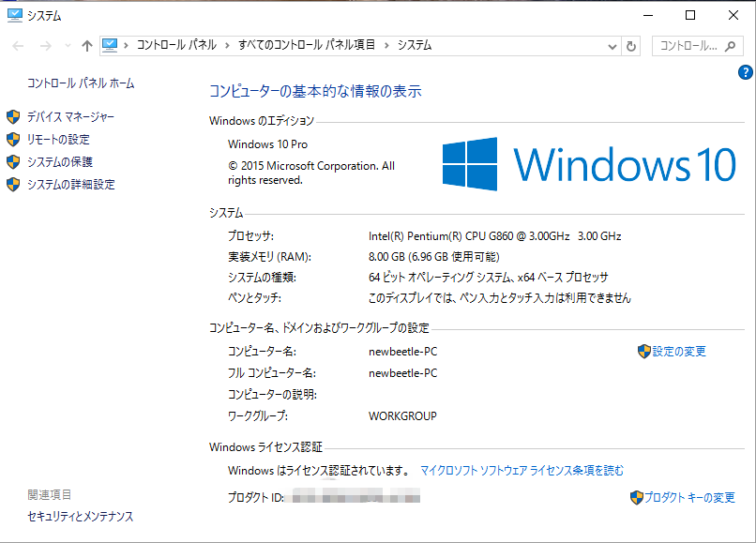
Task: Open コントロール パネル ホーム link
Action: pos(81,83)
